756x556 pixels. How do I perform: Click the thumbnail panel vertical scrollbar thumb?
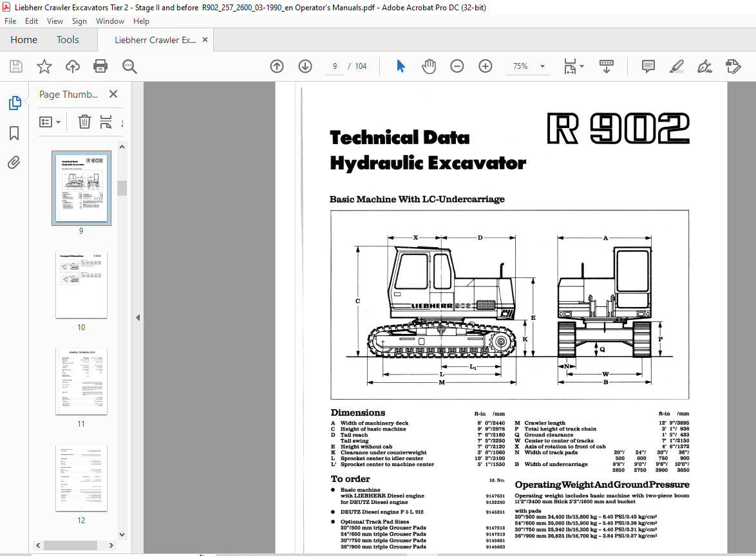pos(122,188)
